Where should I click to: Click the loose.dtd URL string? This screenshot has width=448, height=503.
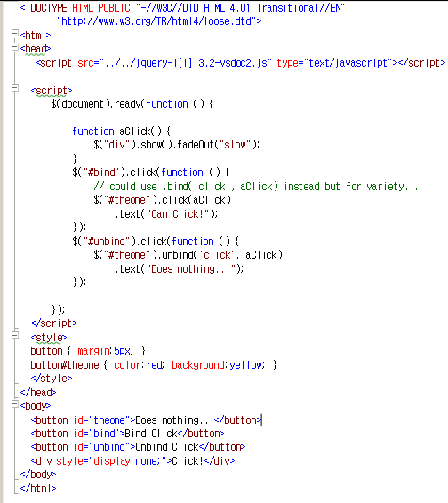pos(159,21)
